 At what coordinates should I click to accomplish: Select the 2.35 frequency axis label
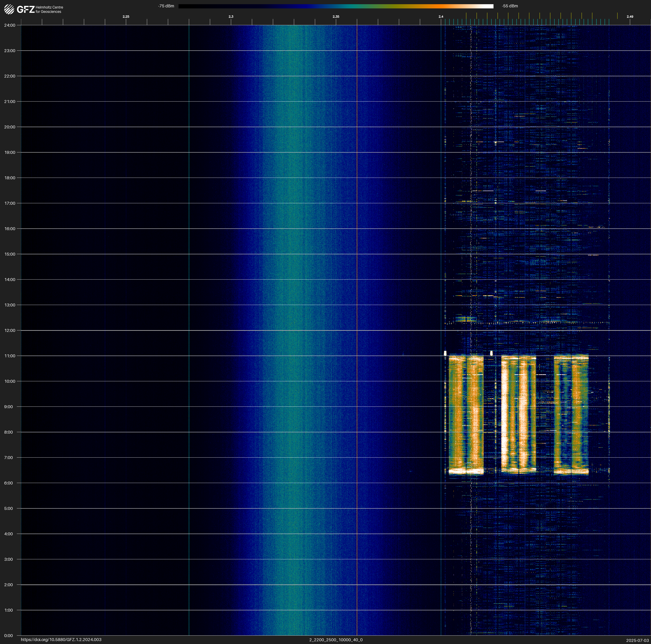point(336,17)
